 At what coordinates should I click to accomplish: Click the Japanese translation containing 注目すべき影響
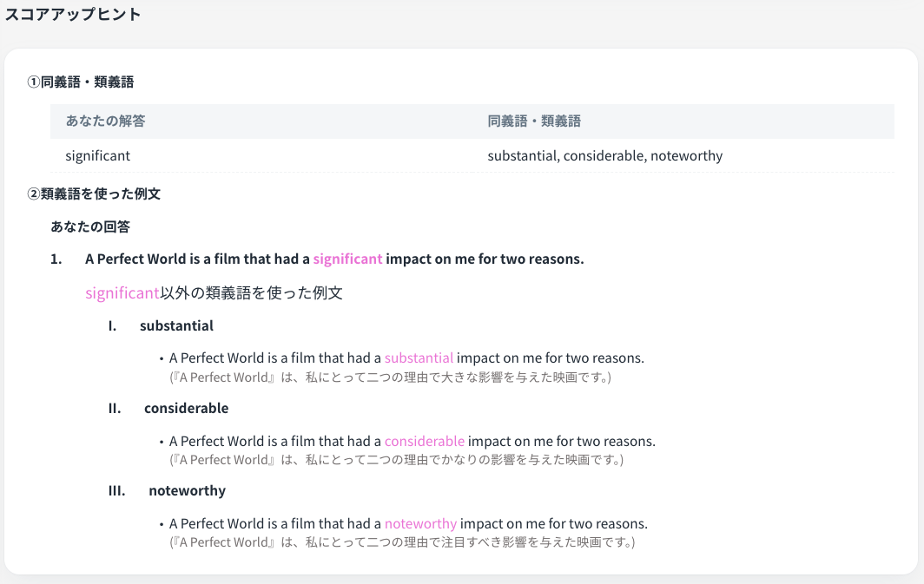pos(402,542)
